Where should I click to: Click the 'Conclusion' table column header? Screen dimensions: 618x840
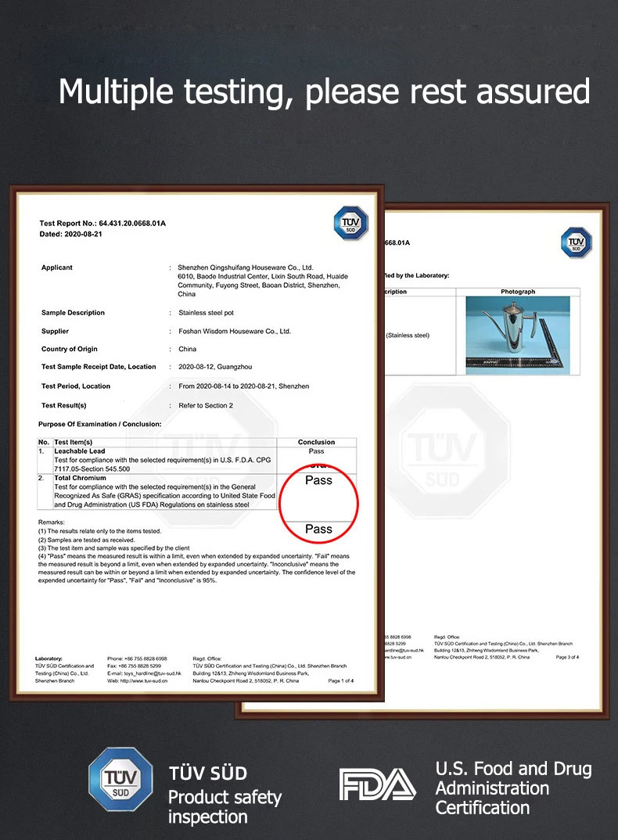point(316,442)
